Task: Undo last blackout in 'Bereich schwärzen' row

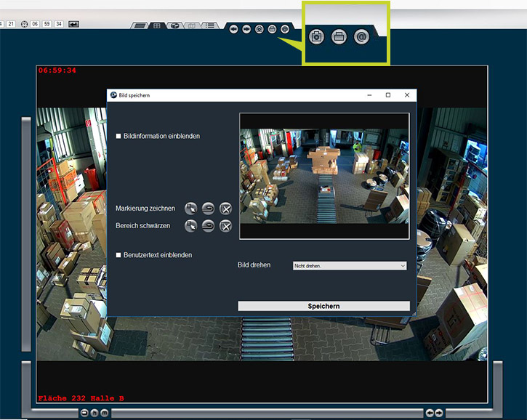Action: click(x=208, y=226)
